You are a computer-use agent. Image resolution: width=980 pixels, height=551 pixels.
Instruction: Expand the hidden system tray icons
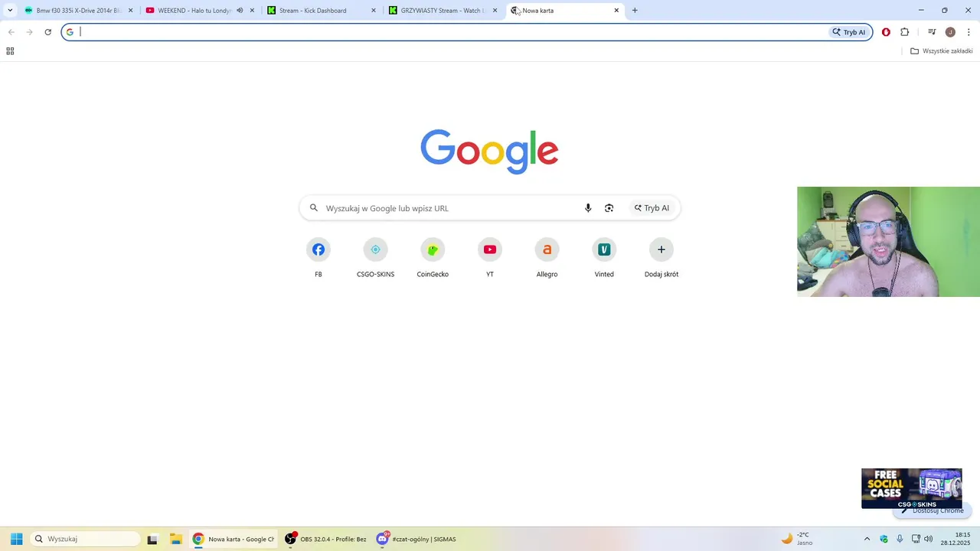click(867, 539)
